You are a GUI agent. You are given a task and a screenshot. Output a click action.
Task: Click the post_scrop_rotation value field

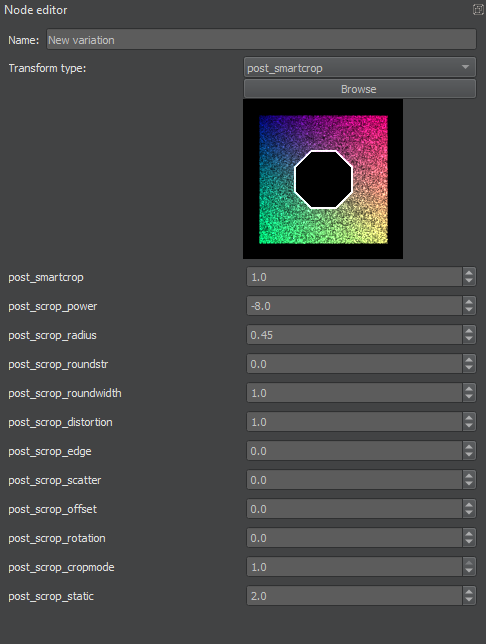click(355, 538)
